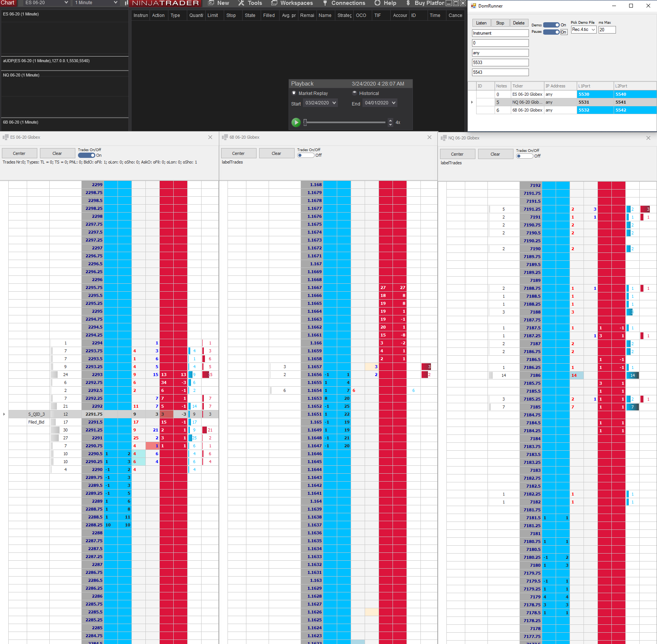Click price 2293 in ES ladder
The image size is (657, 644).
coord(93,375)
